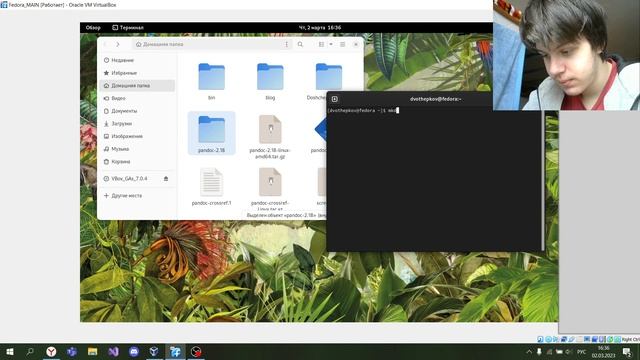Click the tray volume icon
The width and height of the screenshot is (640, 360).
(x=569, y=351)
